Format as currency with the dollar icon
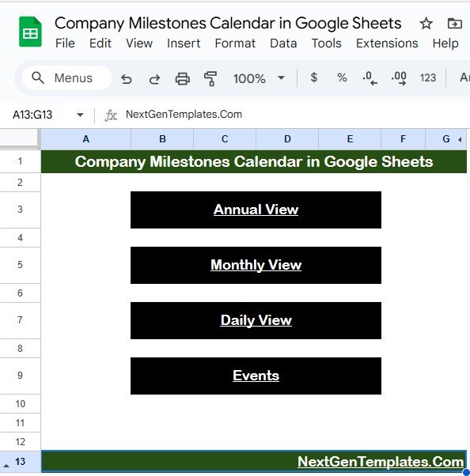Viewport: 470px width, 476px height. pyautogui.click(x=314, y=77)
